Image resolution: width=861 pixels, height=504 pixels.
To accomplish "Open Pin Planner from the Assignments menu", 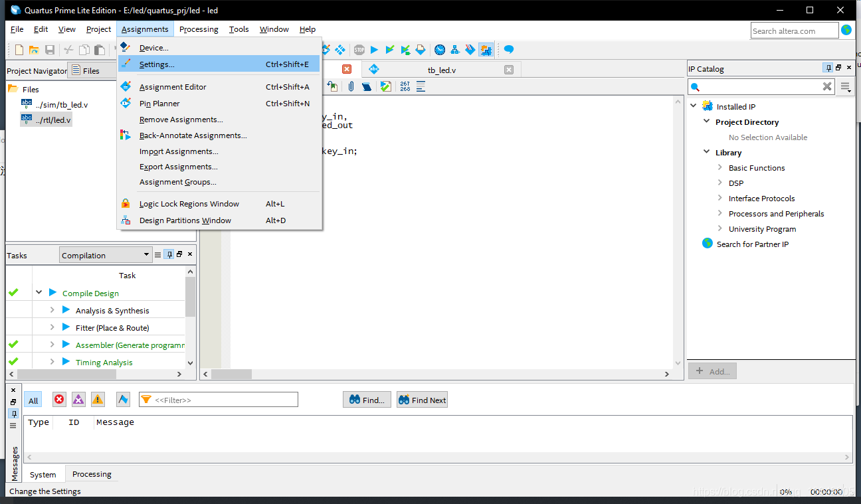I will [219, 104].
